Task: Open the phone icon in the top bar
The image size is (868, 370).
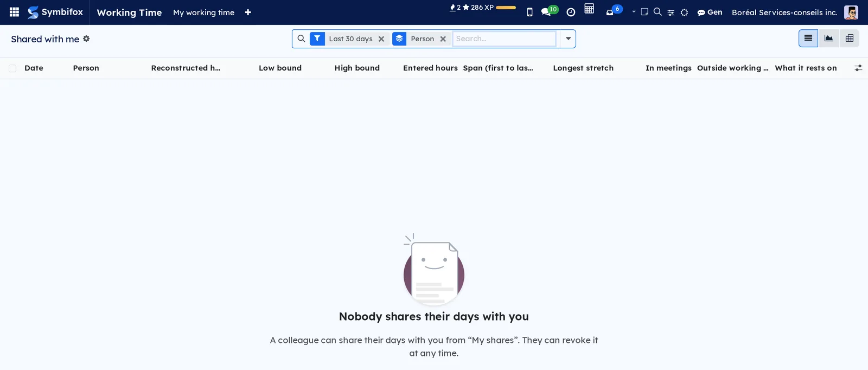Action: click(x=530, y=12)
